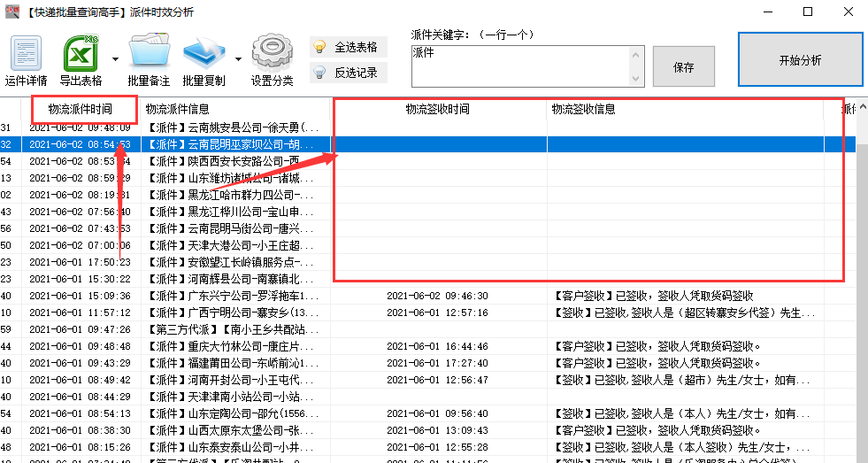868x463 pixels.
Task: Click into the 派件关键字 text field
Action: [x=521, y=66]
